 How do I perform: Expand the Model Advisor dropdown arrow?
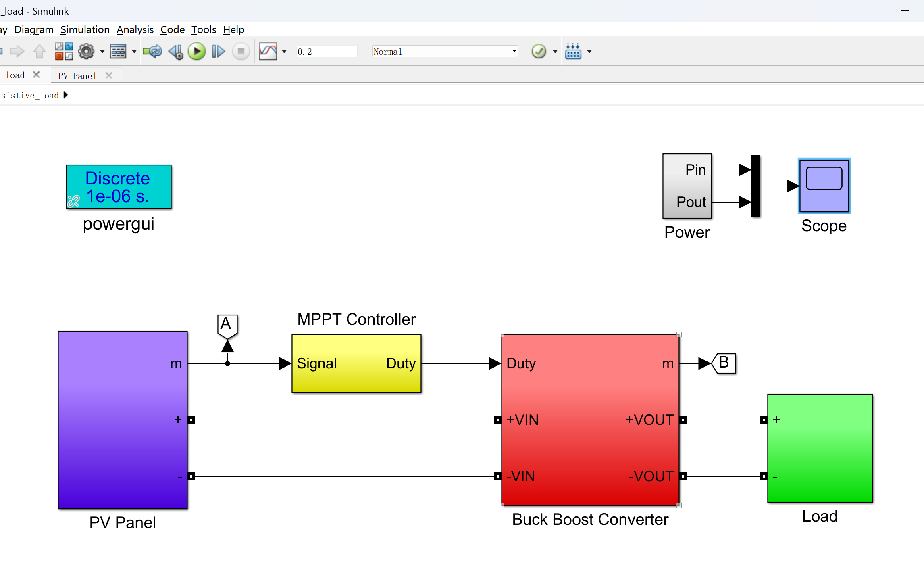coord(555,51)
